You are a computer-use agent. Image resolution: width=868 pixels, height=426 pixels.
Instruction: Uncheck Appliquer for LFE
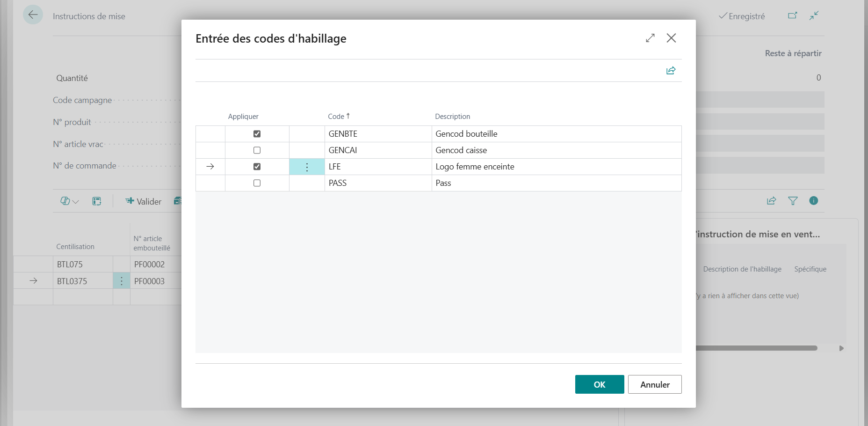click(x=257, y=167)
